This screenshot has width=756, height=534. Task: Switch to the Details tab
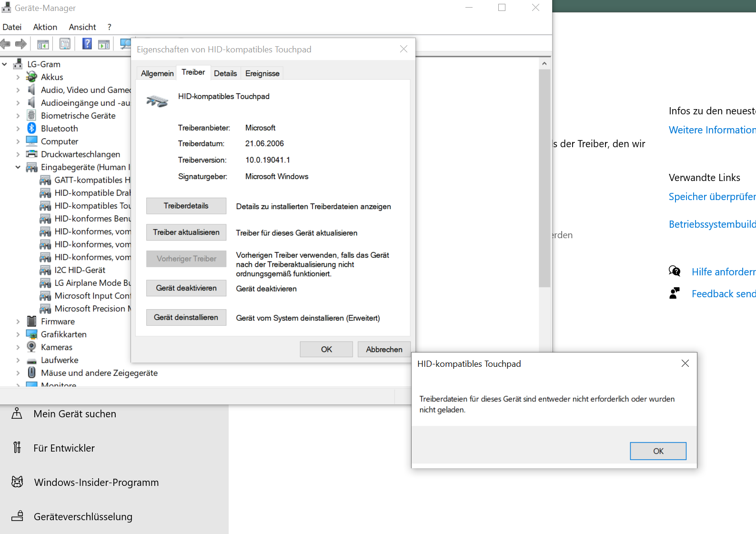pyautogui.click(x=225, y=73)
